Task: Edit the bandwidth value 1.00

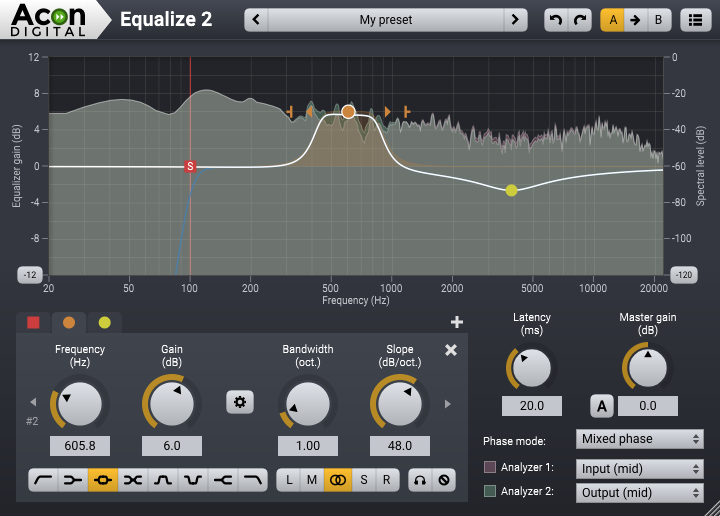Action: coord(308,446)
